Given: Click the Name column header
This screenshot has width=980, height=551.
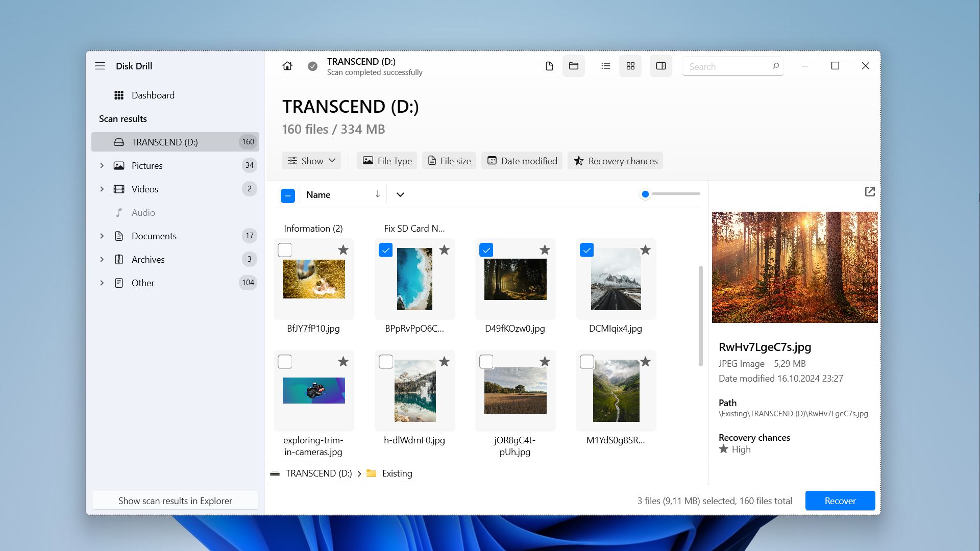Looking at the screenshot, I should 318,194.
